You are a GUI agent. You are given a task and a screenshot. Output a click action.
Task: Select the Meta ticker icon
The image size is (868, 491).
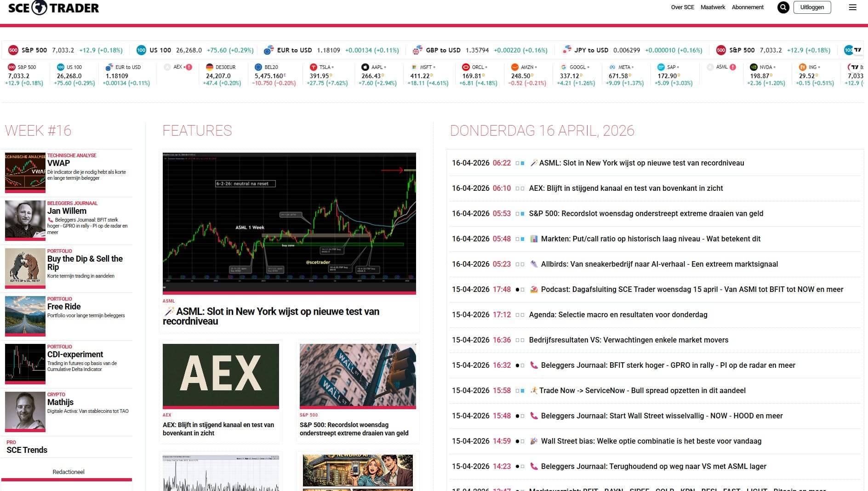click(611, 67)
